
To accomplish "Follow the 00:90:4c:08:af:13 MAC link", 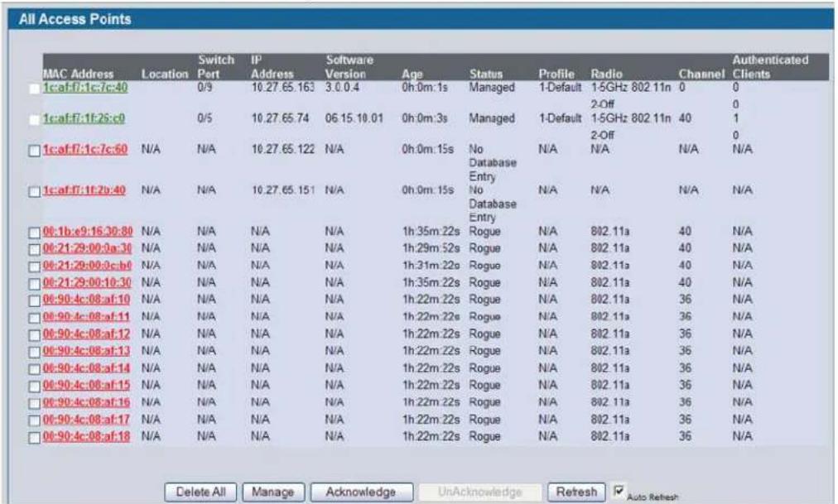I will 87,350.
